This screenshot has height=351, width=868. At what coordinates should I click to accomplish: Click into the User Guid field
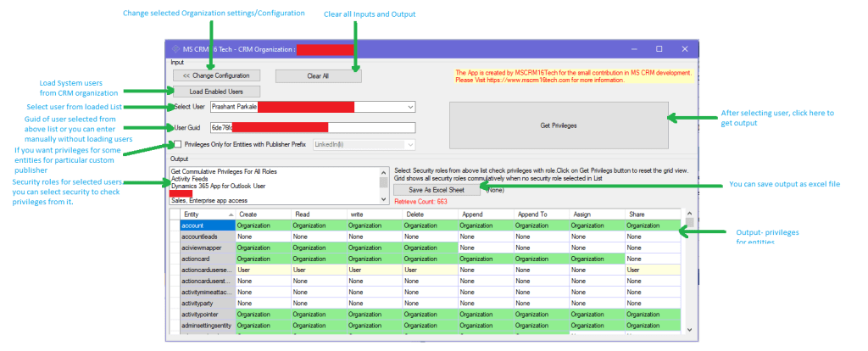tap(312, 127)
